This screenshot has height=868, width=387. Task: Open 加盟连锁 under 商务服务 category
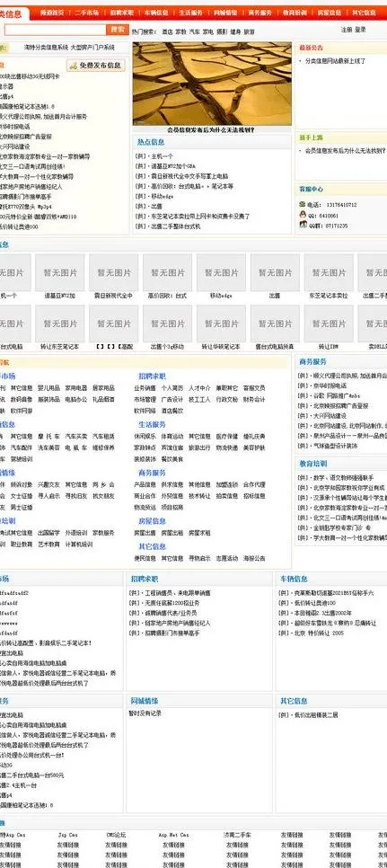pyautogui.click(x=226, y=484)
